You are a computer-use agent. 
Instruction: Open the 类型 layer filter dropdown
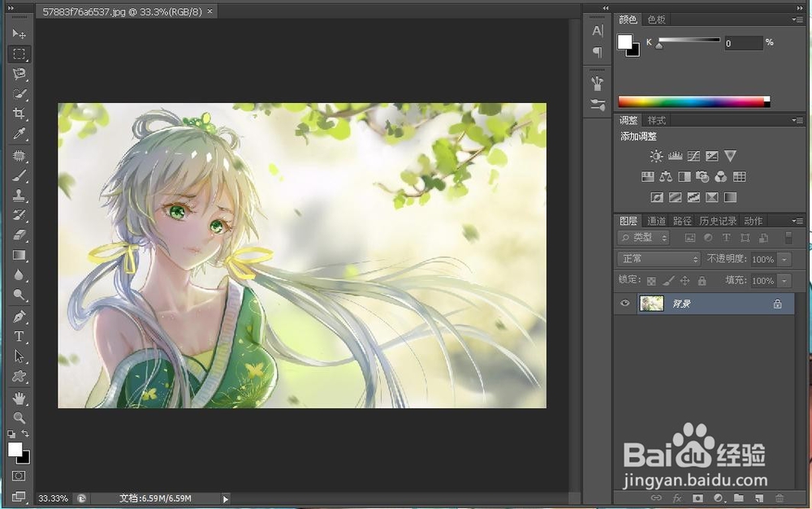644,238
